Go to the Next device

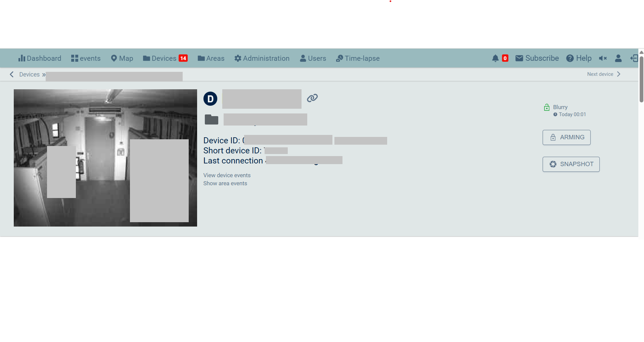coord(600,74)
